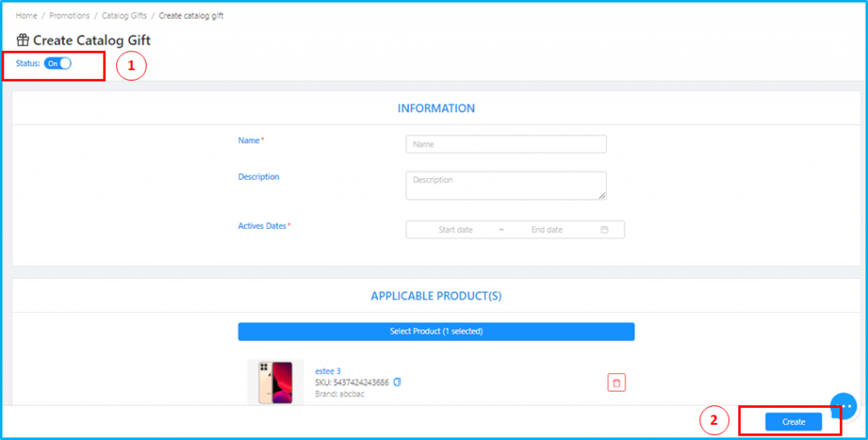Select the Brand: abcbac text
868x440 pixels.
coord(340,394)
